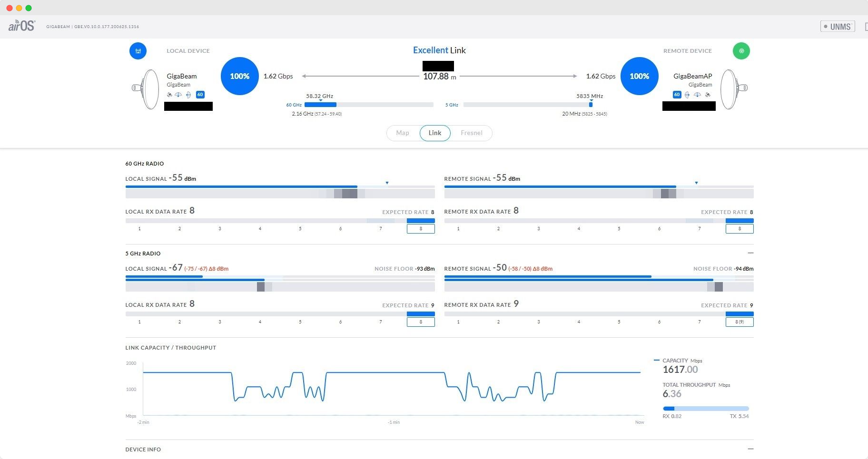
Task: Click the 60 GHz local RX rate box 8
Action: point(421,229)
